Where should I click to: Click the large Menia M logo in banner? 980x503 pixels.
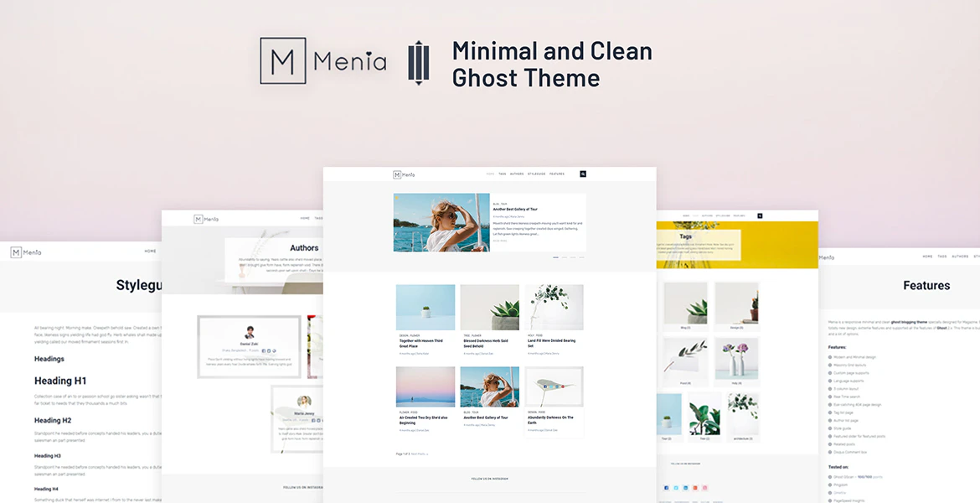pos(283,60)
